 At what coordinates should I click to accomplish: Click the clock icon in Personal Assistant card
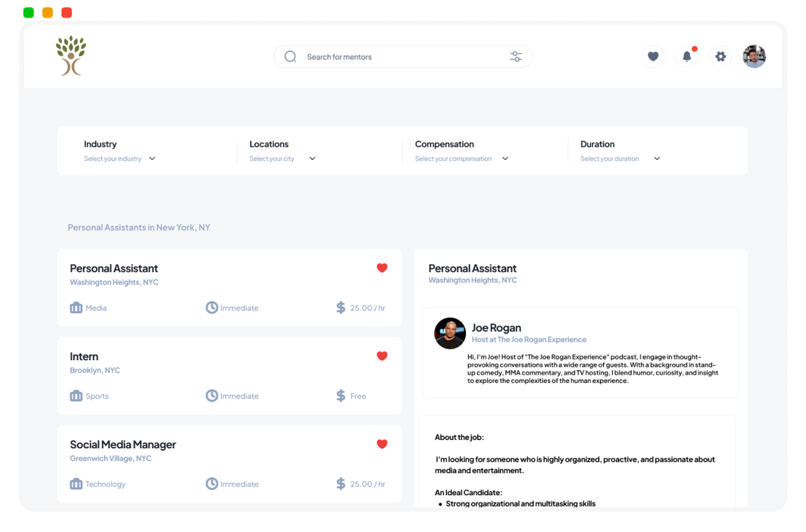coord(212,308)
